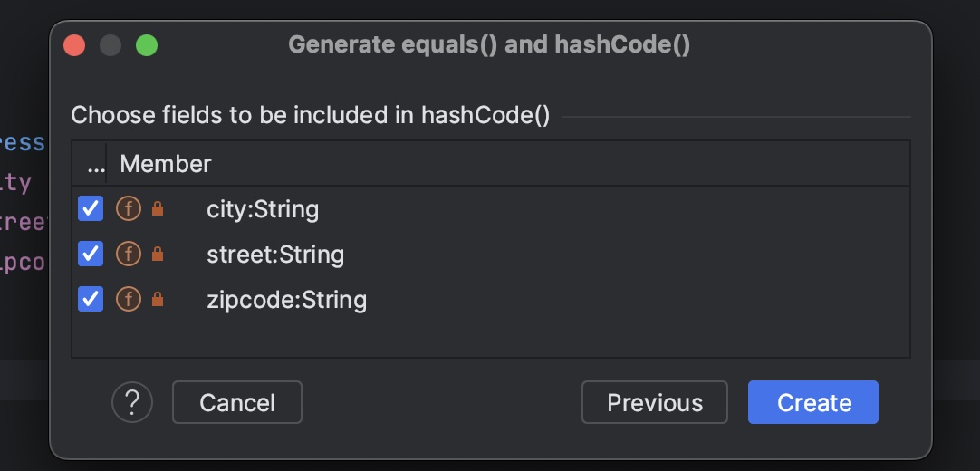Select the street:String member row
Screen dimensions: 980x471
pyautogui.click(x=275, y=255)
